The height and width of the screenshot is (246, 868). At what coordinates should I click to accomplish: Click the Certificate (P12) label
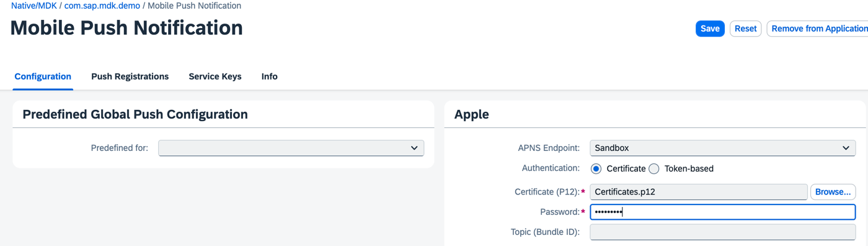pyautogui.click(x=547, y=192)
